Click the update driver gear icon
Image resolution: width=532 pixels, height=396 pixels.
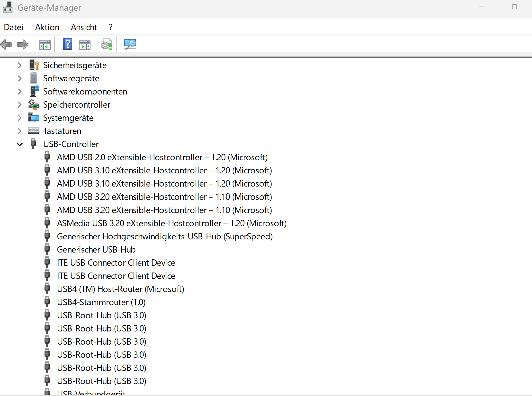(x=107, y=44)
